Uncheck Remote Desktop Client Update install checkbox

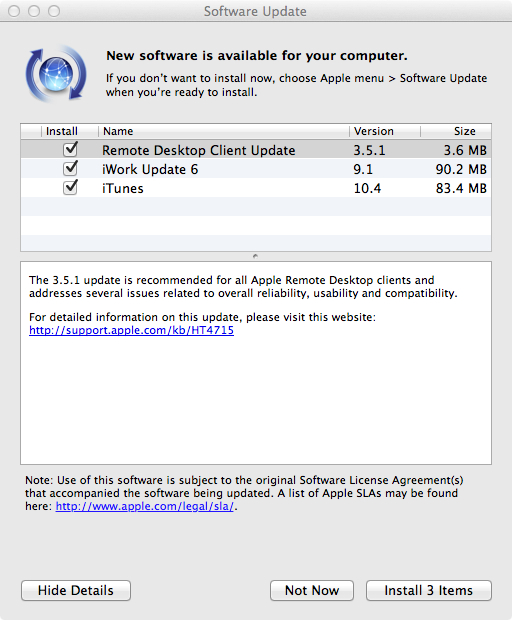(70, 149)
